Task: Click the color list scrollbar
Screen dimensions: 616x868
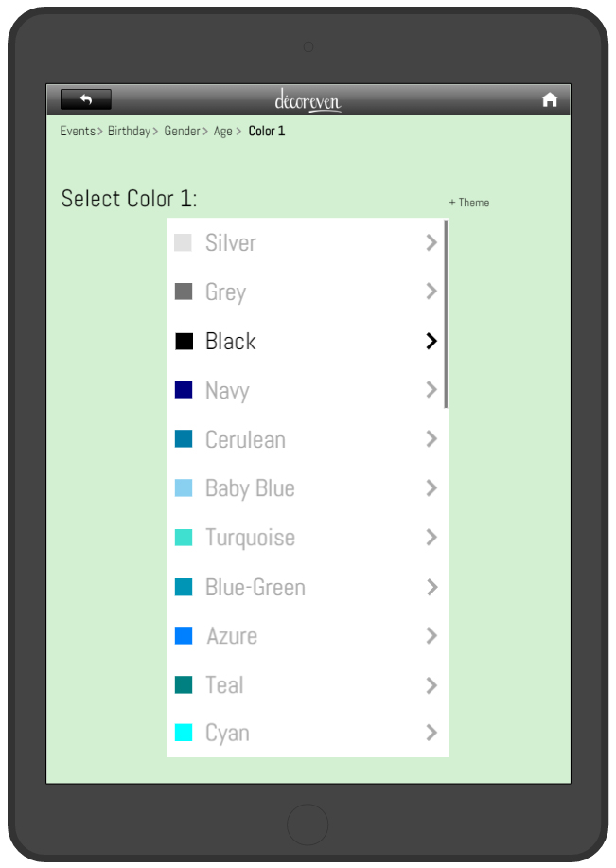Action: click(x=446, y=314)
